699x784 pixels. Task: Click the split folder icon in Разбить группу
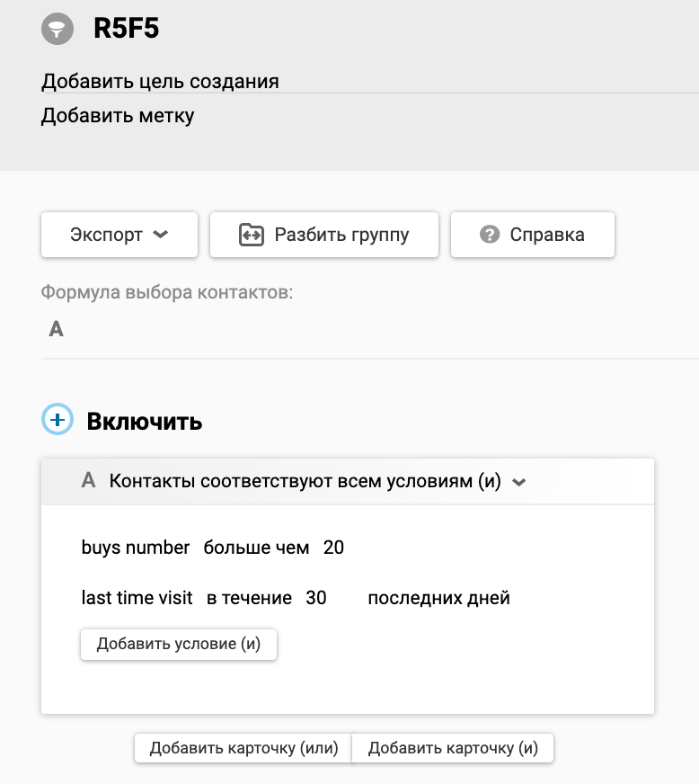click(252, 235)
